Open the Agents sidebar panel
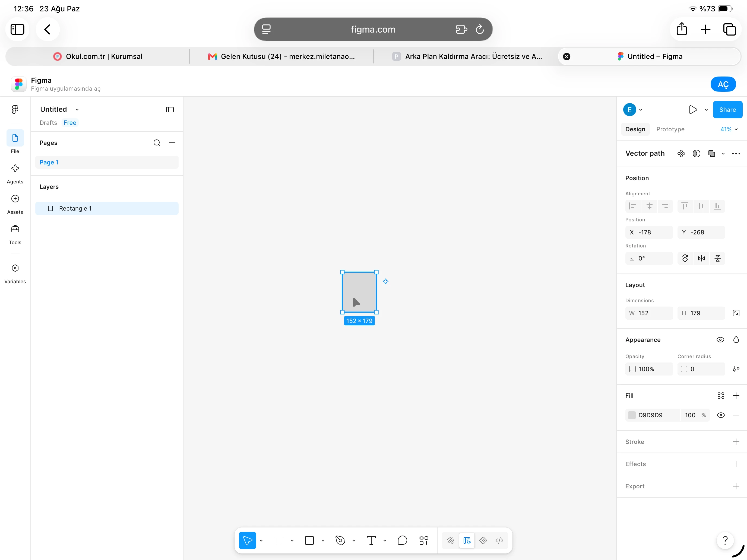747x560 pixels. point(15,174)
